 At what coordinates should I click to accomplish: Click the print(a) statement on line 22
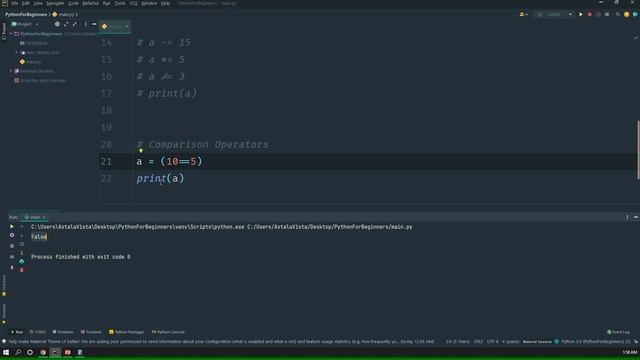pyautogui.click(x=160, y=178)
